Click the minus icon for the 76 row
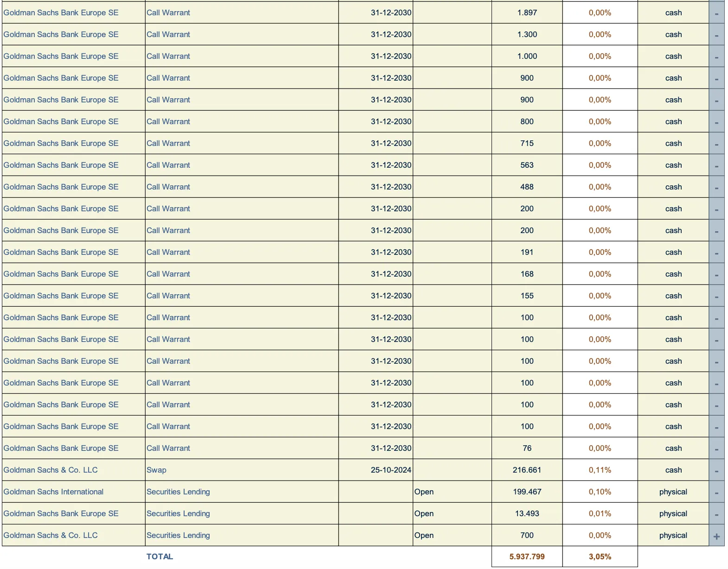The height and width of the screenshot is (569, 728). [716, 449]
